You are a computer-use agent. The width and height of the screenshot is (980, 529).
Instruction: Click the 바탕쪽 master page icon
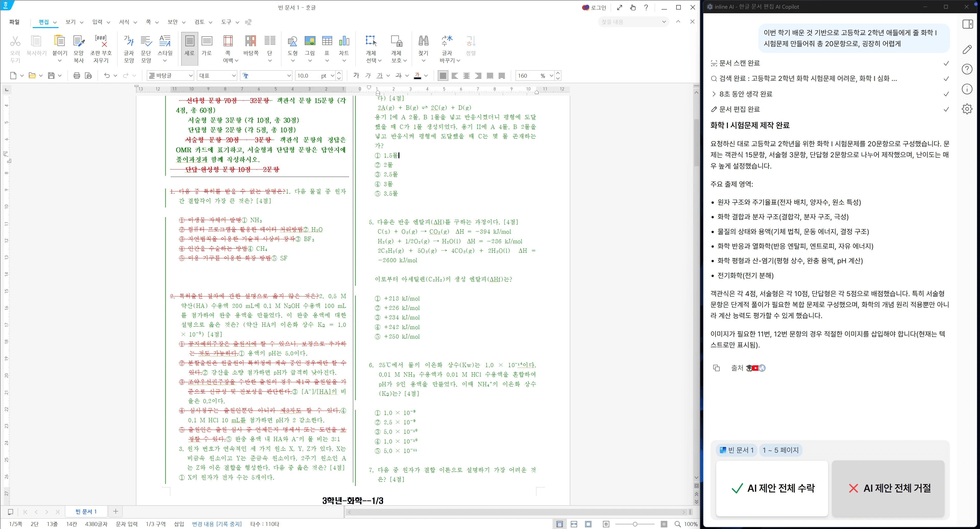251,41
